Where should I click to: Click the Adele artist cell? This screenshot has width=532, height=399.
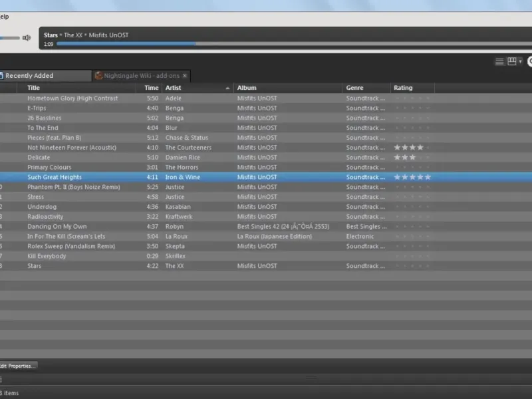click(x=174, y=98)
